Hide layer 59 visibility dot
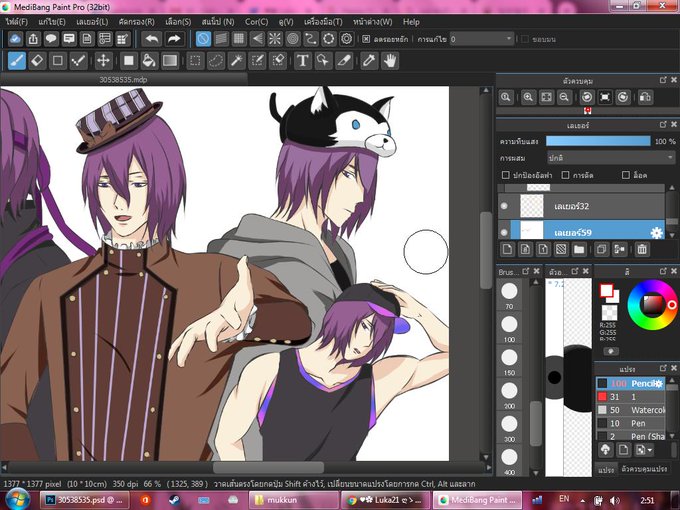The width and height of the screenshot is (680, 510). pyautogui.click(x=504, y=232)
